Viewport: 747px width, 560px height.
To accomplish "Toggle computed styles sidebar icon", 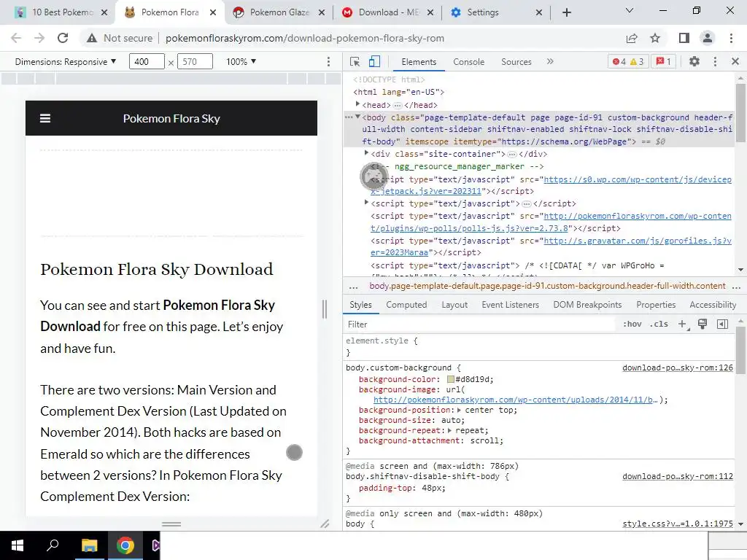I will tap(722, 324).
